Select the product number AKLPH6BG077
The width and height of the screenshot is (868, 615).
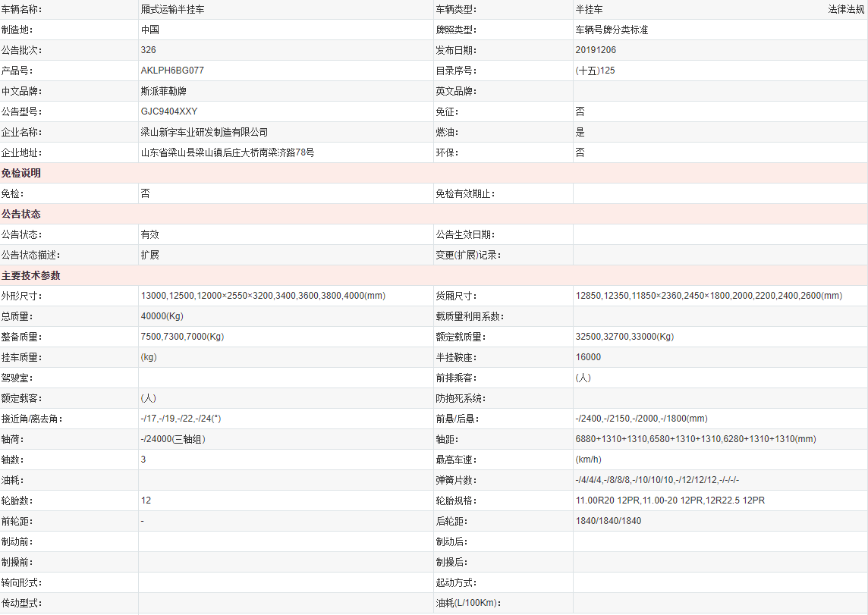click(x=172, y=71)
